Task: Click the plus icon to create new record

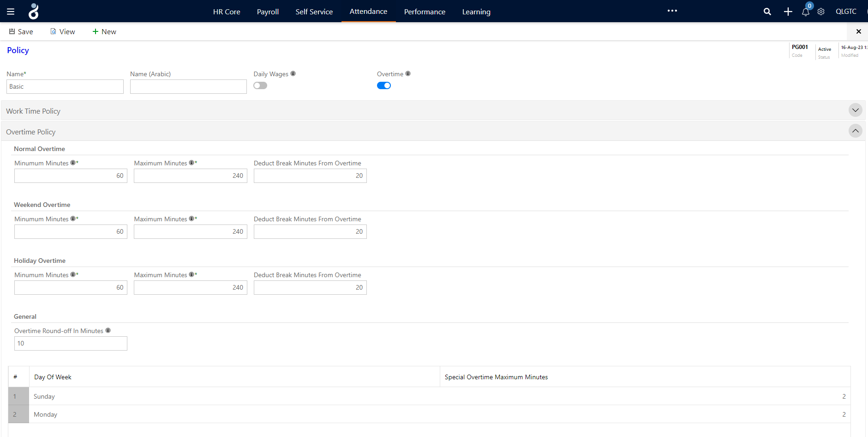Action: coord(788,11)
